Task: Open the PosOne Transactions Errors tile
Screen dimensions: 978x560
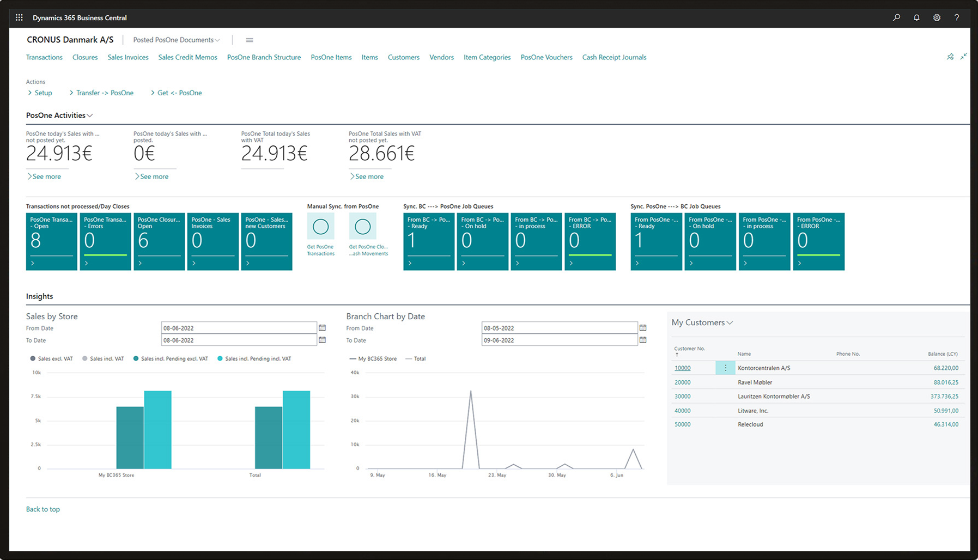Action: point(105,241)
